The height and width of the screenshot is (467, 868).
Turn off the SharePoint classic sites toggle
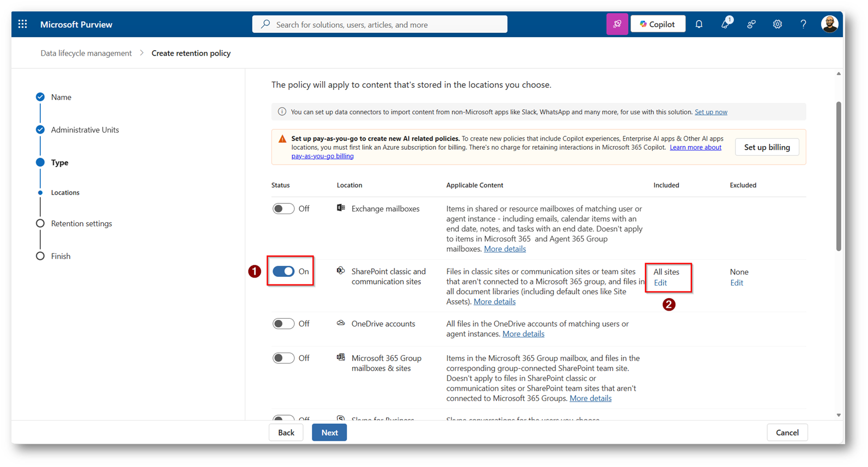coord(284,271)
